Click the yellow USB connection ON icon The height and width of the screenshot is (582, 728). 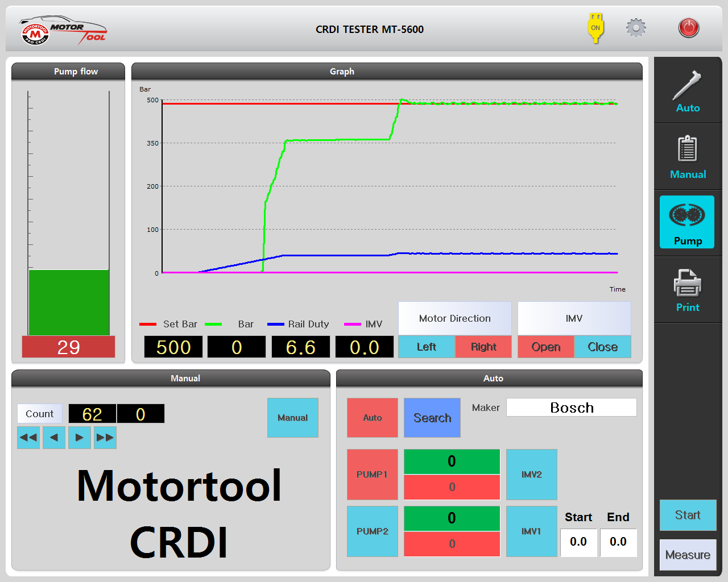595,28
